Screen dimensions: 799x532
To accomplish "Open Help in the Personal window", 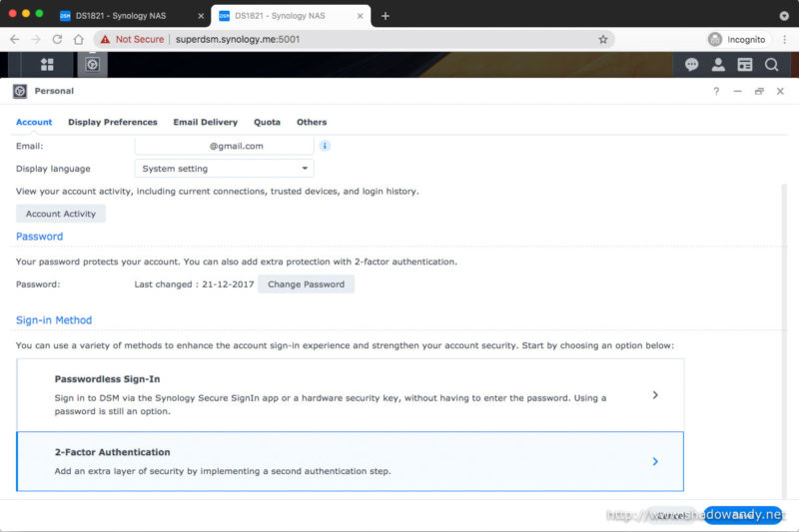I will click(x=716, y=91).
